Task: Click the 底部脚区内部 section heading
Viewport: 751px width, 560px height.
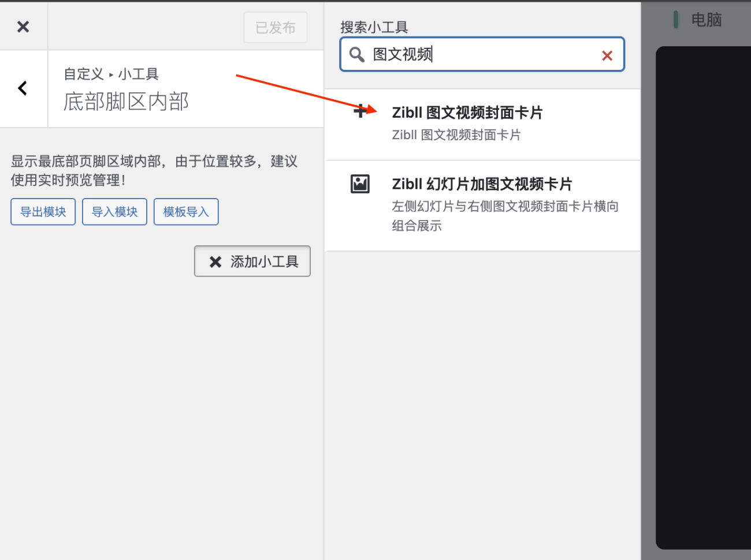Action: coord(127,102)
